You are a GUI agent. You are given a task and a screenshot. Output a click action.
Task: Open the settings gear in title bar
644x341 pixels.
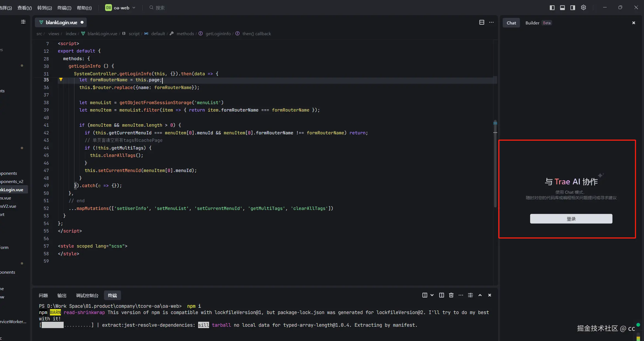[584, 8]
